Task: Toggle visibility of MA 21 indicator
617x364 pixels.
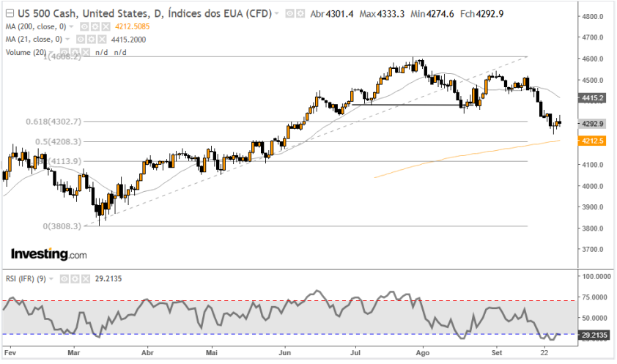Action: [x=79, y=39]
